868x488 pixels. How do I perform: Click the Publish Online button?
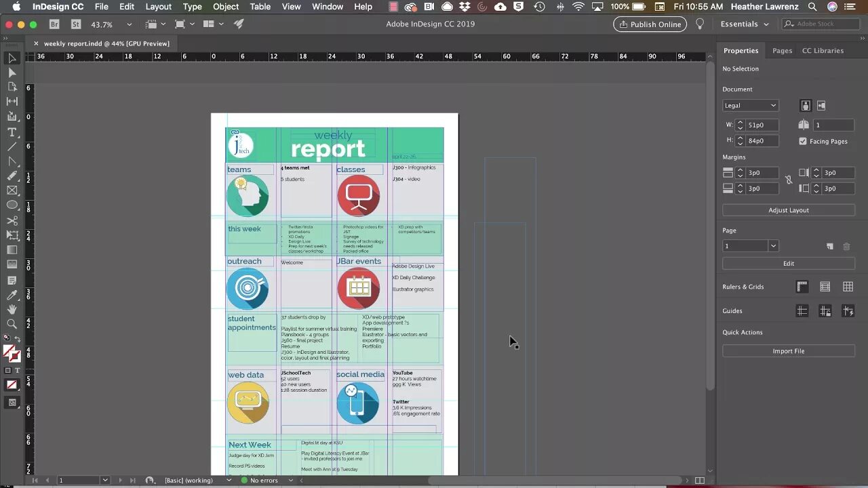(x=650, y=24)
